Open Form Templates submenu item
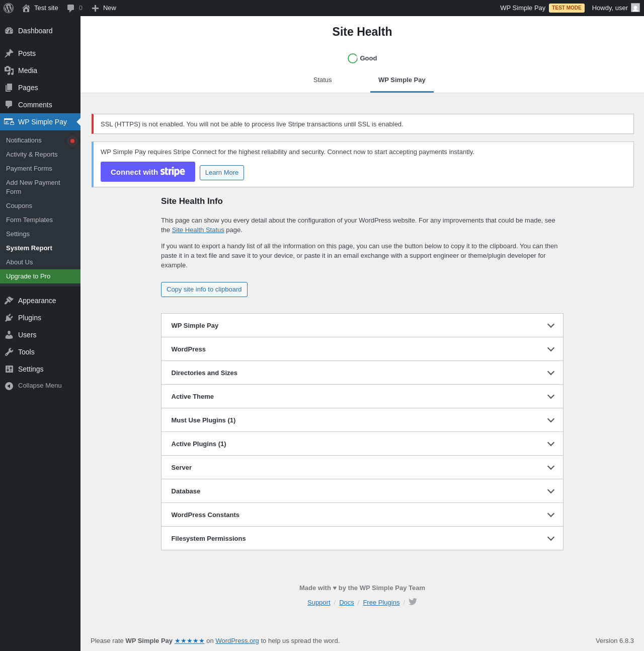The image size is (644, 651). 40,220
